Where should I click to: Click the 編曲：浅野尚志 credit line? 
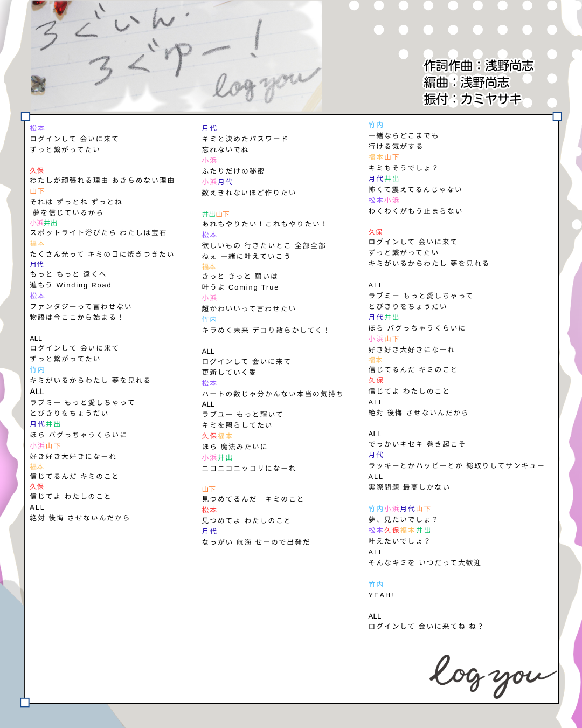(x=466, y=83)
